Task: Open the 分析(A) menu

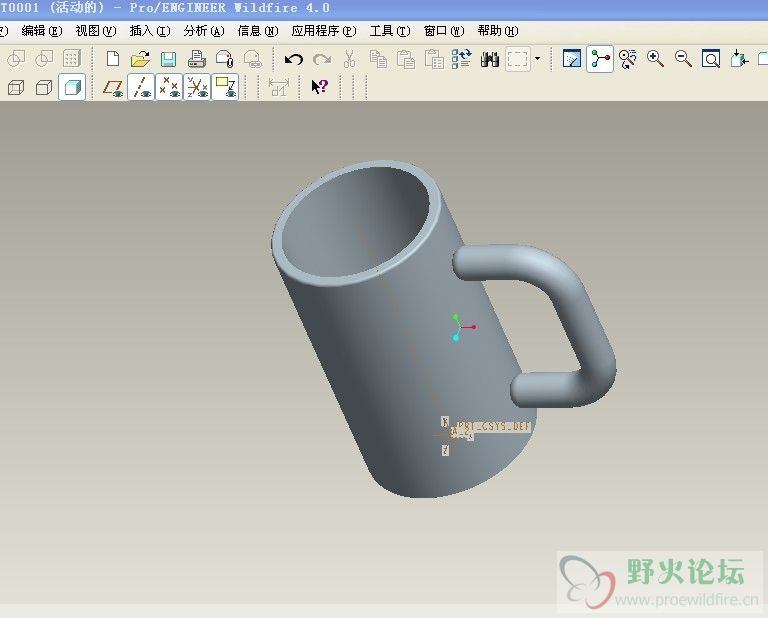Action: (x=204, y=31)
